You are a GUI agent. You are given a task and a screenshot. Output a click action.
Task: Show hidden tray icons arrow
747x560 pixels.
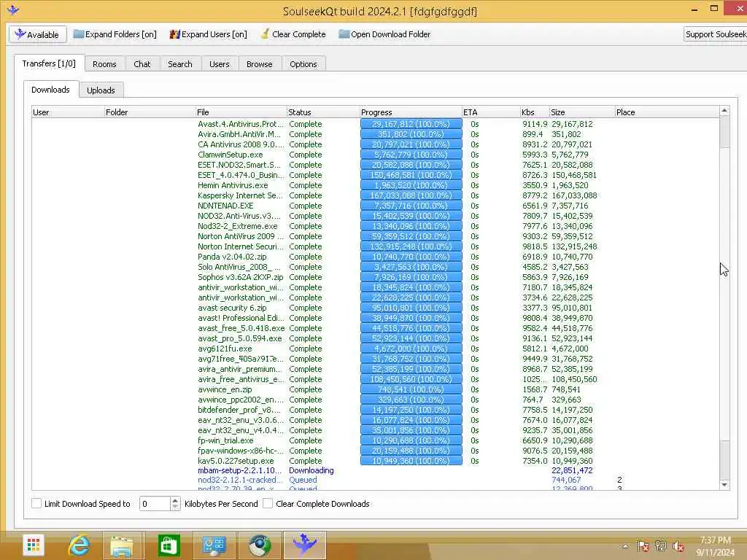point(625,546)
